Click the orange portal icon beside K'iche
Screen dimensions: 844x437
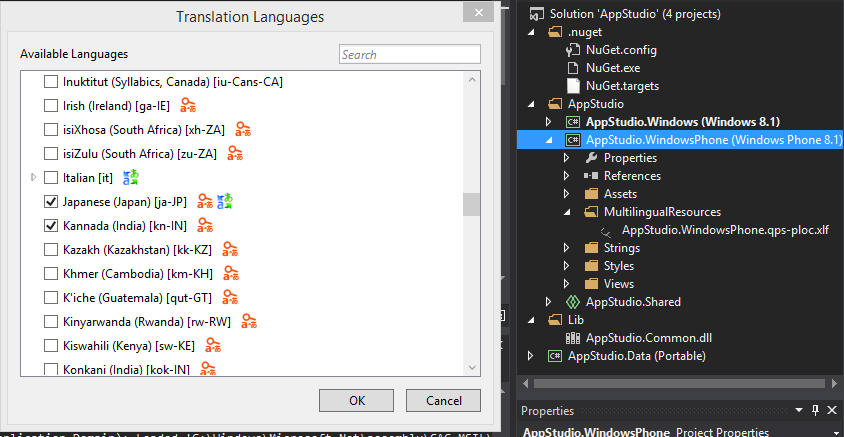(230, 297)
